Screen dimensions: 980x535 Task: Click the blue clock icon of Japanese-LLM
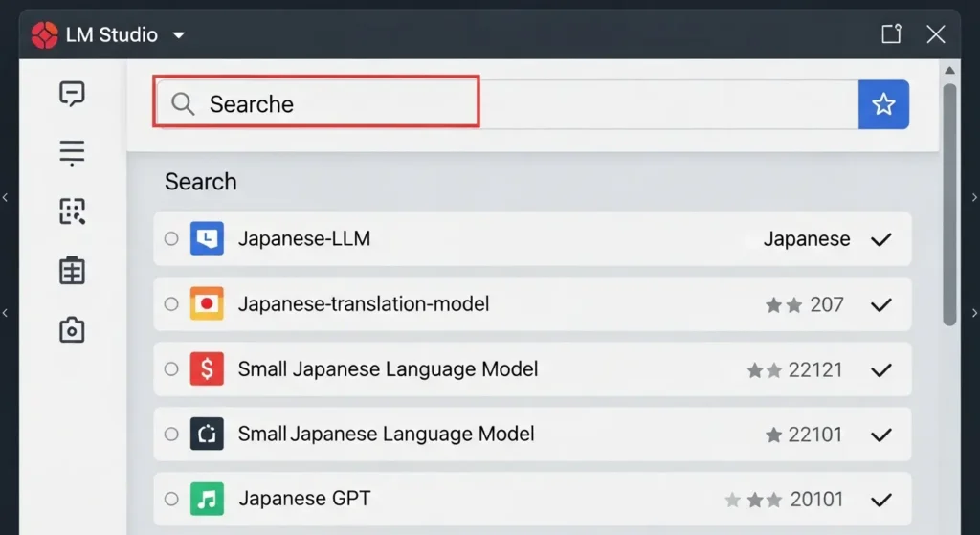(x=207, y=238)
